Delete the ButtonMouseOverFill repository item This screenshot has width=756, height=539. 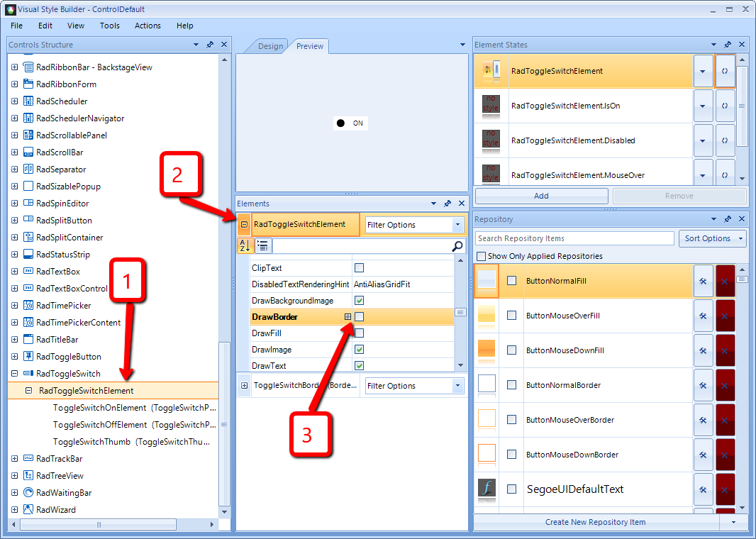725,316
